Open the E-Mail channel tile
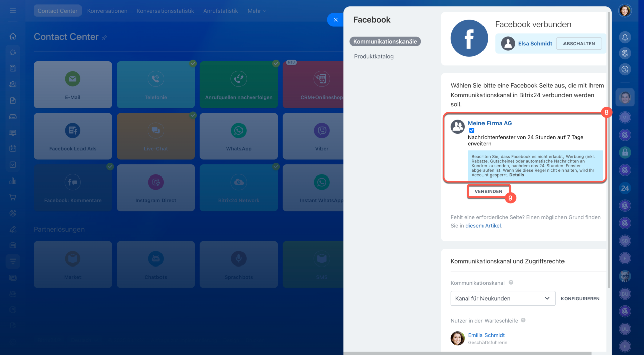Screen dimensions: 644x355 click(73, 84)
